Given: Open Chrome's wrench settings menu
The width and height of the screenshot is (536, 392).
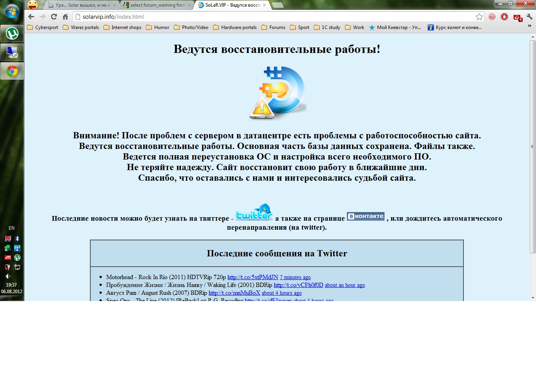Looking at the screenshot, I should coord(529,16).
